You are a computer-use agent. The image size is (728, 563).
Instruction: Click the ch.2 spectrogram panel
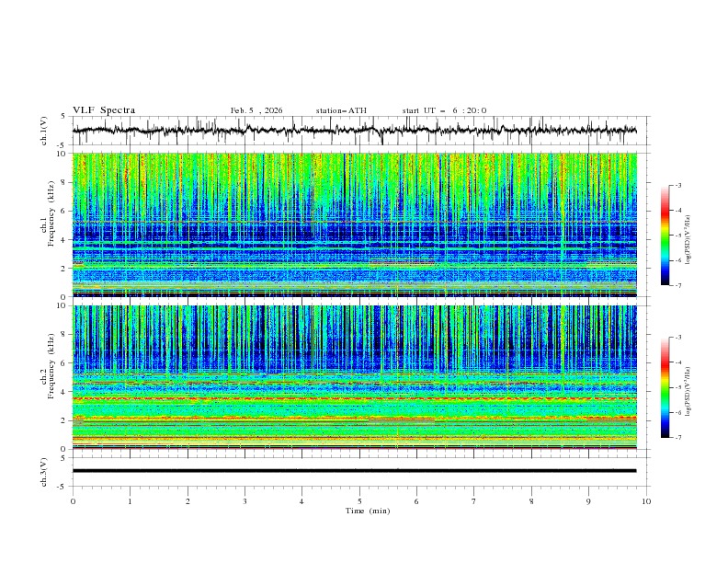pos(355,377)
